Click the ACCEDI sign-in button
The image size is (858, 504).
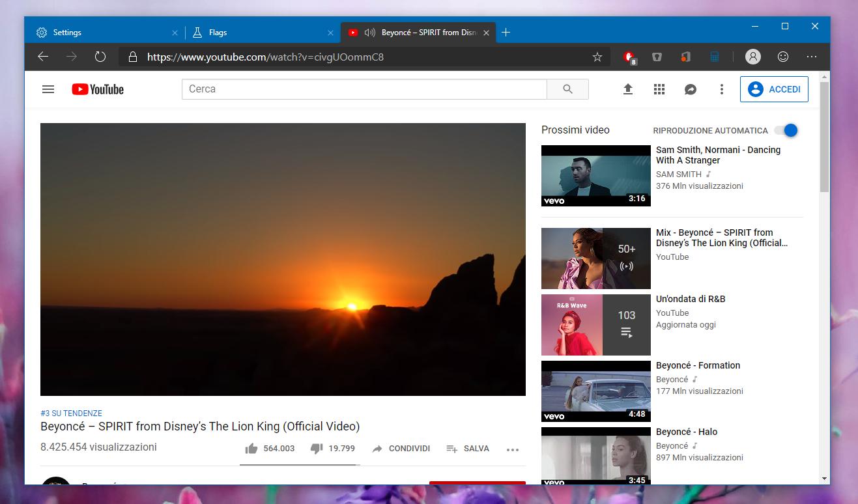pyautogui.click(x=774, y=89)
